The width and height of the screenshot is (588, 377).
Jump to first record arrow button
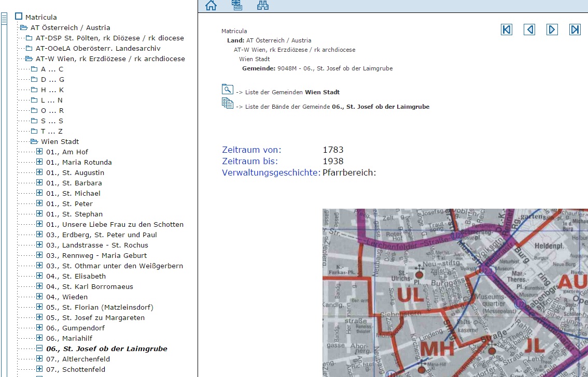pyautogui.click(x=507, y=30)
